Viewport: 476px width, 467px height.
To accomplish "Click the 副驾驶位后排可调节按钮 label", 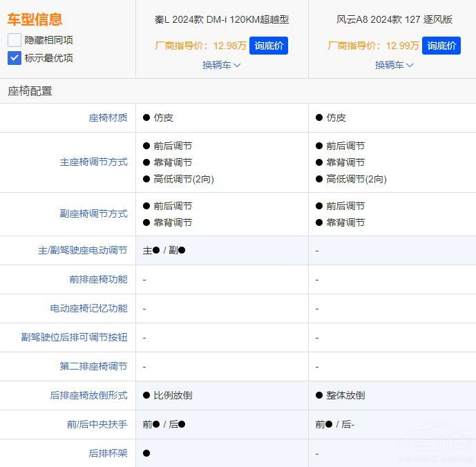I will point(74,338).
